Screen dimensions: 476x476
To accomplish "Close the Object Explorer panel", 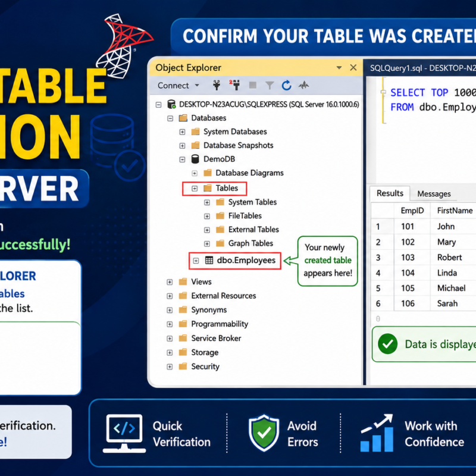I will [353, 67].
